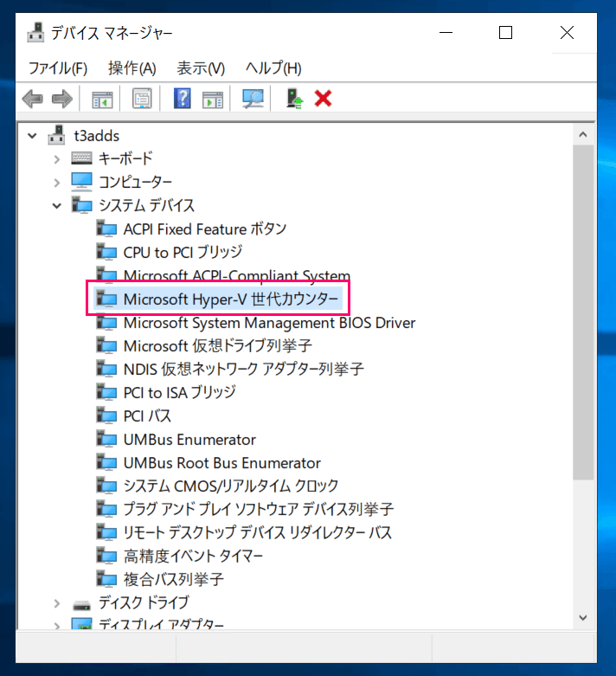The image size is (616, 676).
Task: Select Microsoft 仮想ドライブ列挙子 device
Action: 218,345
